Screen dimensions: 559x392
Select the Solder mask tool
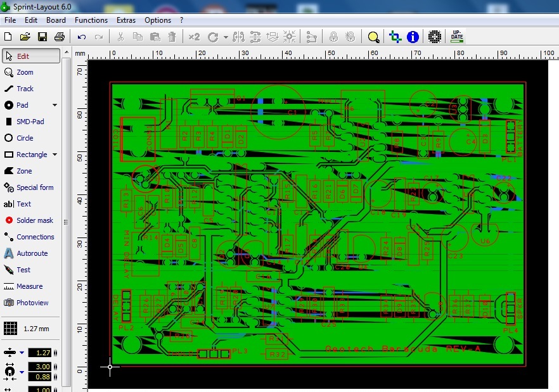tap(34, 220)
